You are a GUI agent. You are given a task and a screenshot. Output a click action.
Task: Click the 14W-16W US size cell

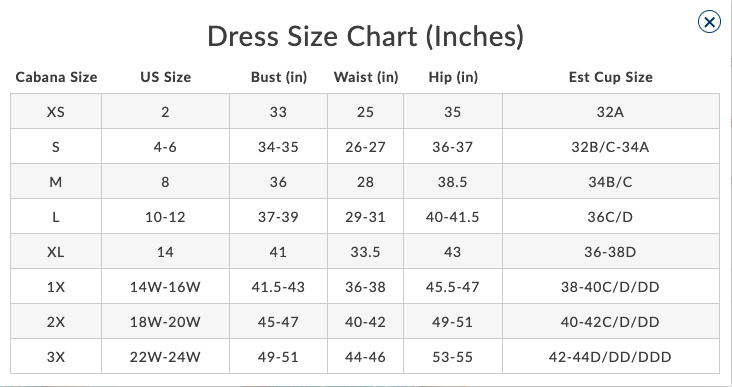click(165, 286)
